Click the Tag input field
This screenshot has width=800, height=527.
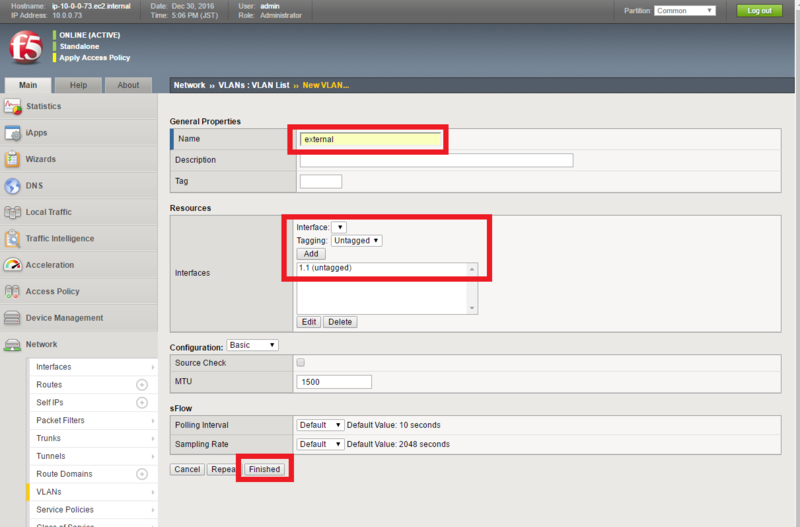(x=321, y=181)
